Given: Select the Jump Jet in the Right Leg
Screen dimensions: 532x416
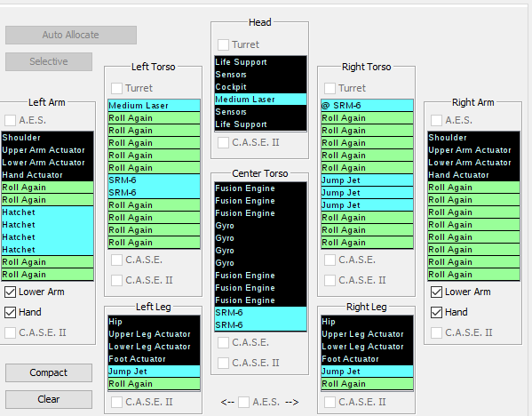Looking at the screenshot, I should (367, 372).
